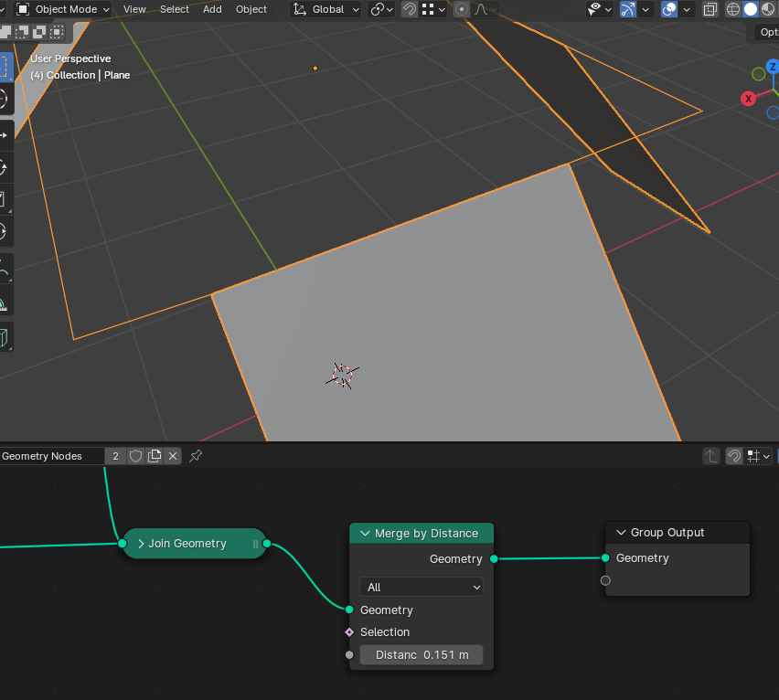Image resolution: width=779 pixels, height=700 pixels.
Task: Choose the intersect selection mode icon
Action: pyautogui.click(x=57, y=32)
